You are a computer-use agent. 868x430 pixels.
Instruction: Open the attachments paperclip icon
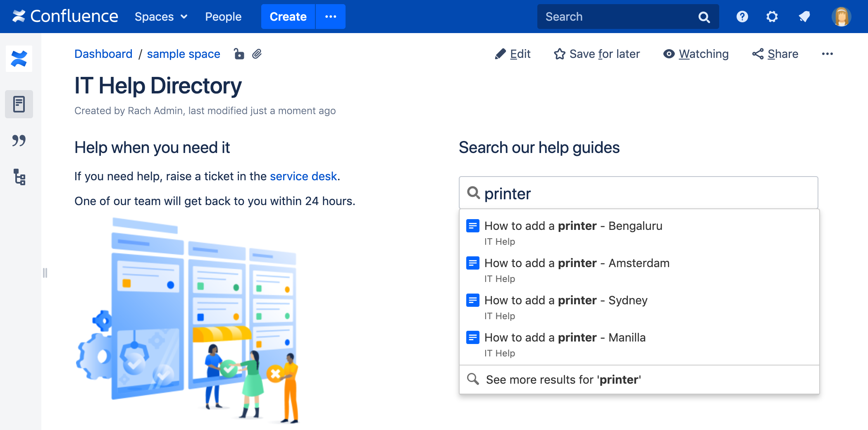[x=257, y=54]
